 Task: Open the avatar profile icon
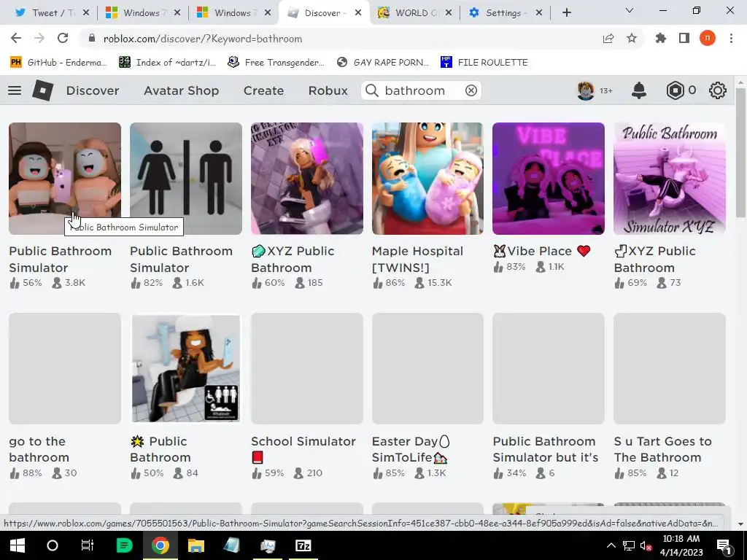tap(586, 90)
